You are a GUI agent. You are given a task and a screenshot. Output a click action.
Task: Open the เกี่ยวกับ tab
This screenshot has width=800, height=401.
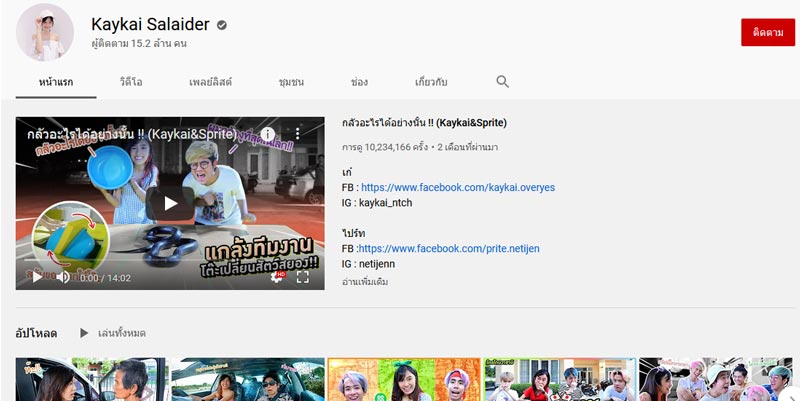point(431,82)
